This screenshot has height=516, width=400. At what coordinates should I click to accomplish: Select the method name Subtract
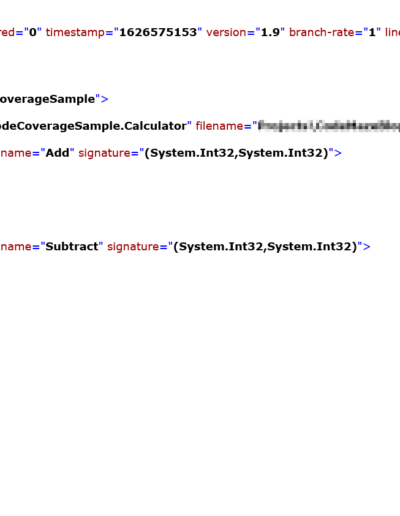click(72, 247)
